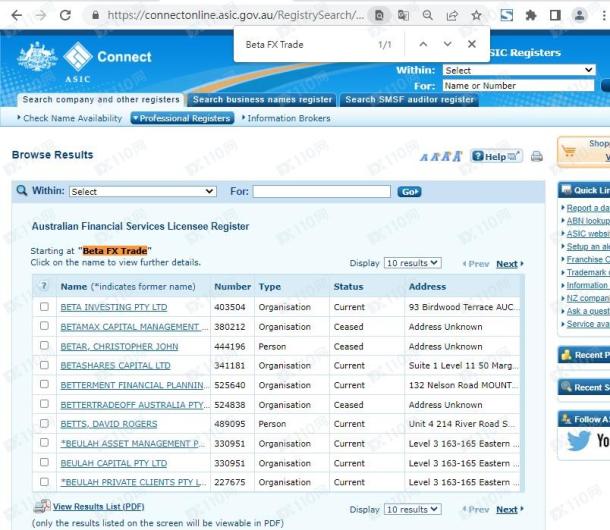Open the top Display 10 results dropdown
Viewport: 610px width, 530px height.
pos(412,263)
